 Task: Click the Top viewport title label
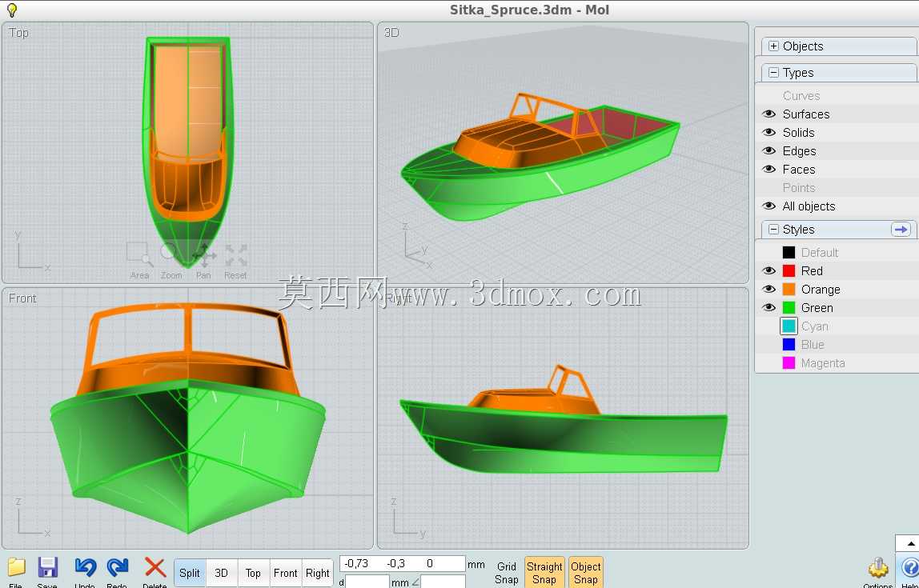pyautogui.click(x=18, y=33)
